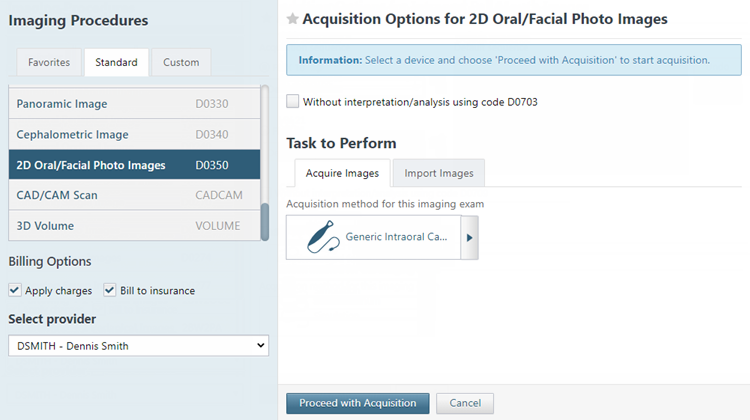Select the Acquire Images tab
750x420 pixels.
click(341, 173)
